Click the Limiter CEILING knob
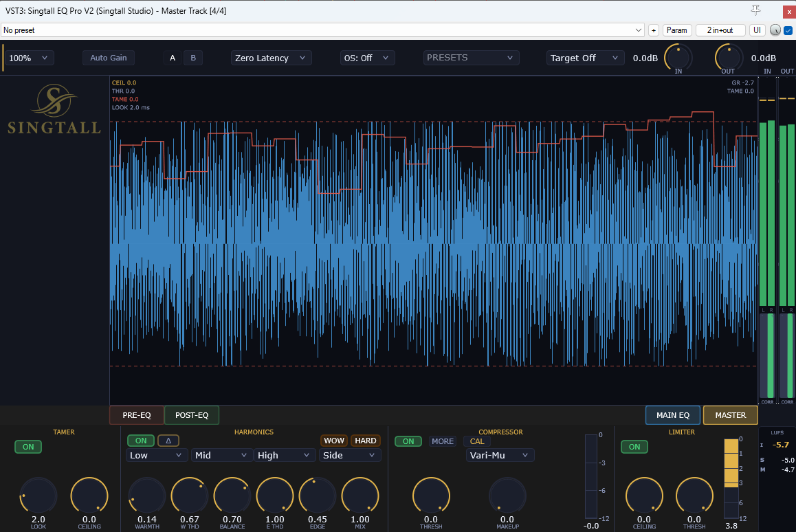Screen dimensions: 796x532 [x=644, y=496]
